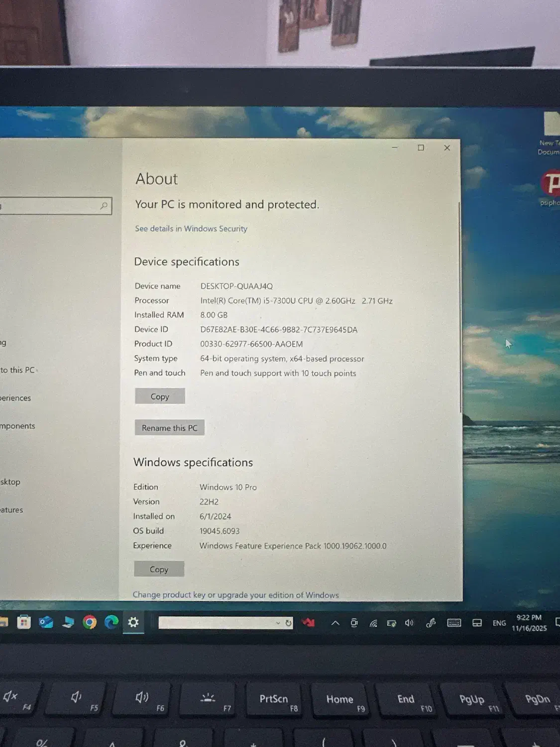Click the Device specifications heading
Screen dimensions: 560x747
187,262
